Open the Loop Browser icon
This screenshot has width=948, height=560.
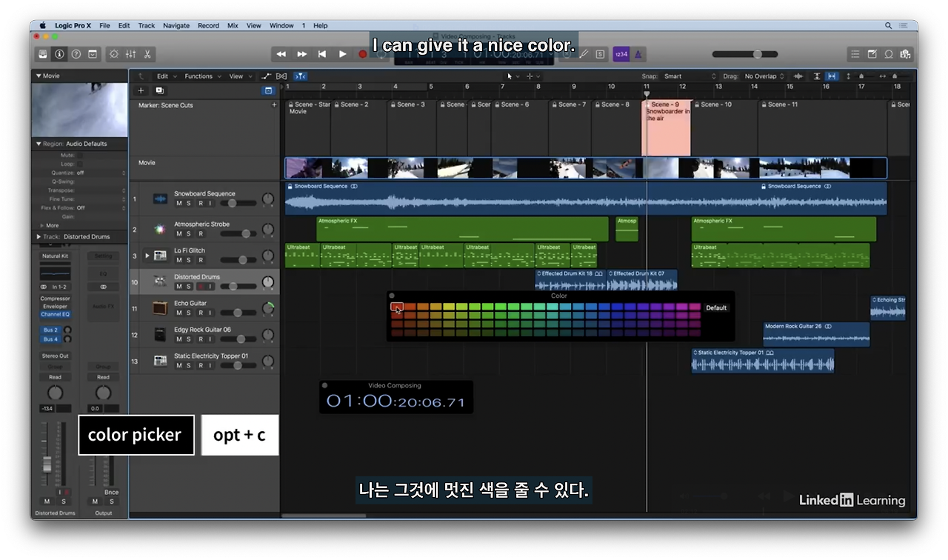click(888, 54)
